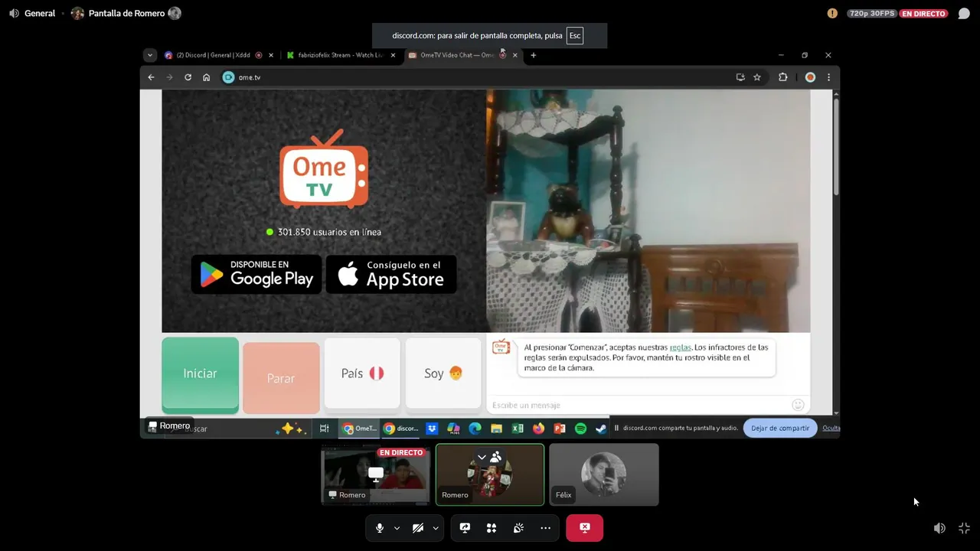Click the Esc key hint in fullscreen notice
Viewport: 980px width, 551px height.
pyautogui.click(x=575, y=36)
